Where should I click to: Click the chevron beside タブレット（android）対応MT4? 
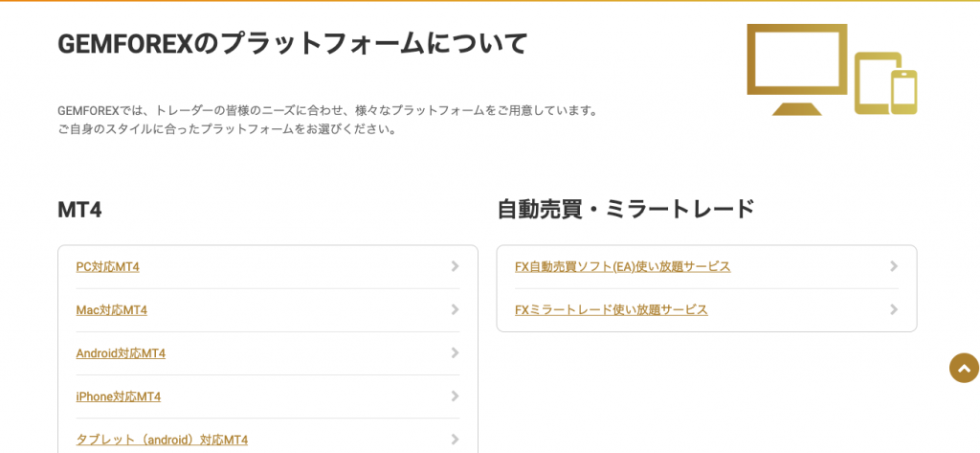click(455, 439)
